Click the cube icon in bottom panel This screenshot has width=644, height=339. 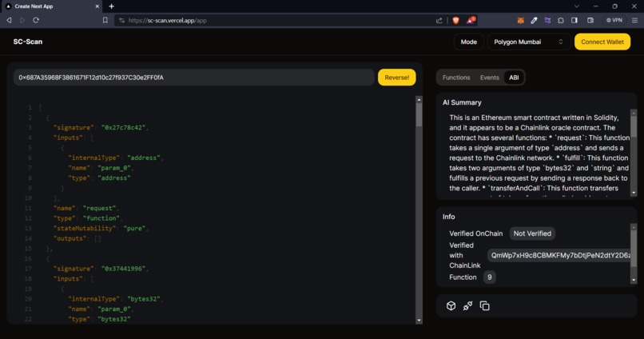(451, 305)
